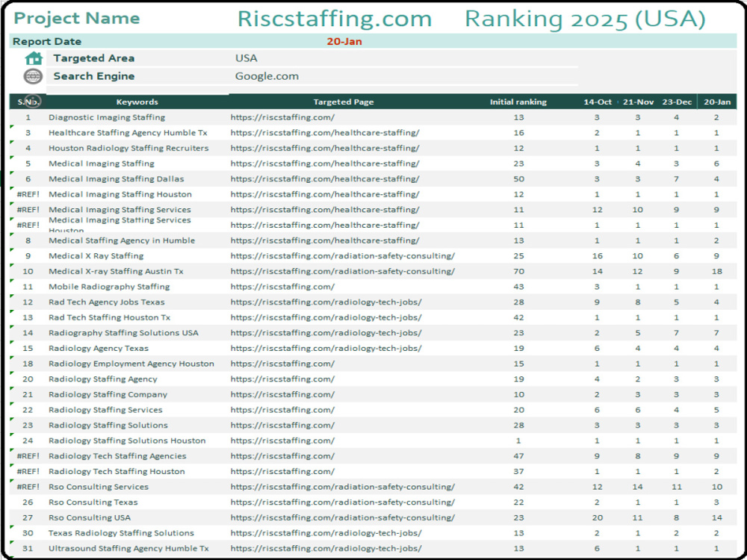Image resolution: width=747 pixels, height=560 pixels.
Task: Click Healthcare Staffing Agency Humble Tx keyword
Action: click(x=128, y=133)
